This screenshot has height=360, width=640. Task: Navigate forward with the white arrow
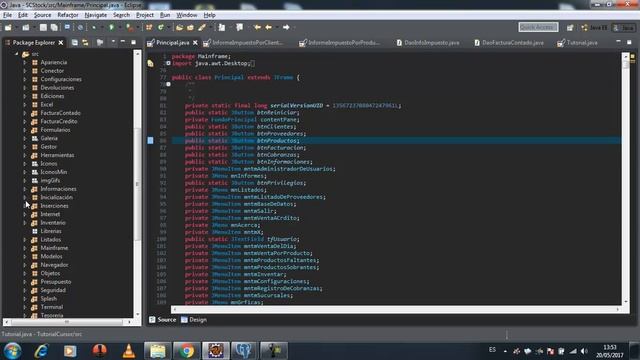click(x=286, y=27)
